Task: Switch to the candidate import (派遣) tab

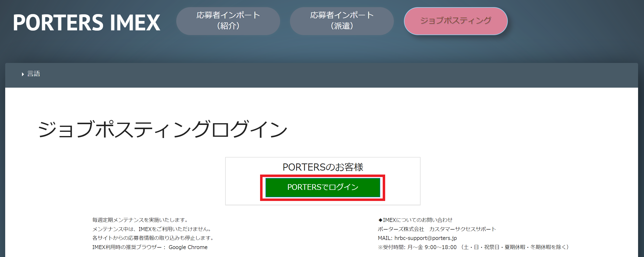Action: tap(341, 21)
